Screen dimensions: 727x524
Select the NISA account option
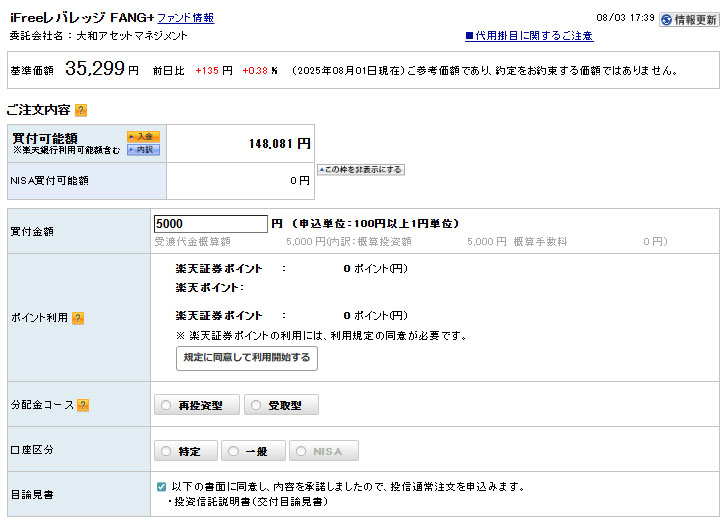pyautogui.click(x=322, y=451)
